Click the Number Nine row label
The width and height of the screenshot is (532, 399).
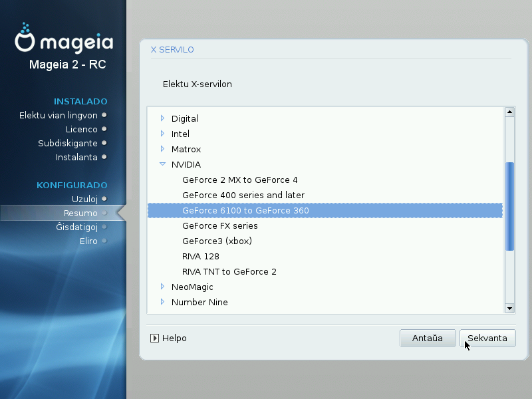pyautogui.click(x=199, y=302)
